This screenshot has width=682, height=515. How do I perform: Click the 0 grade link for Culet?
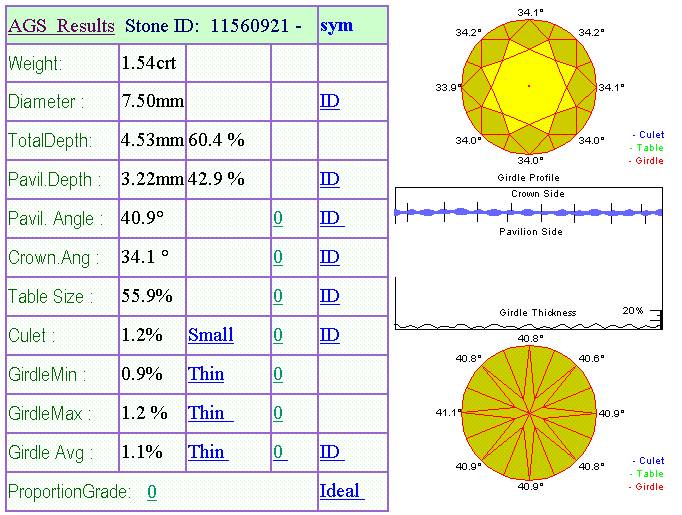pos(278,335)
